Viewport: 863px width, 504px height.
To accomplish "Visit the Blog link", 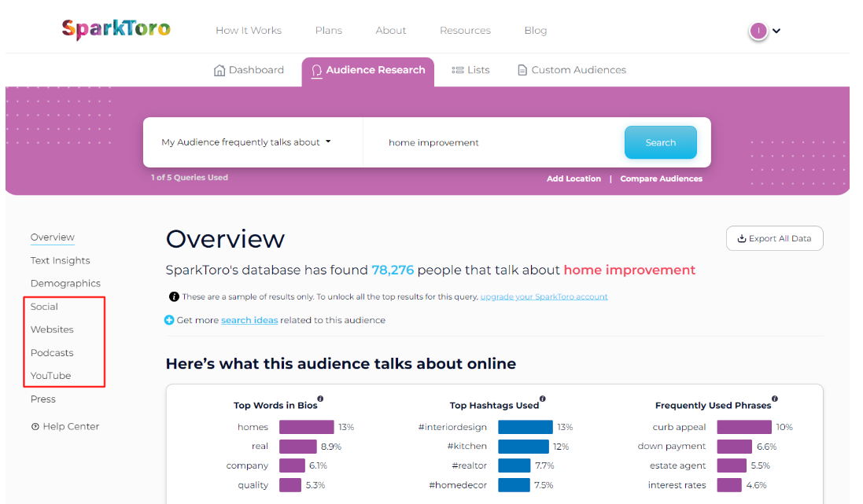I will tap(536, 30).
